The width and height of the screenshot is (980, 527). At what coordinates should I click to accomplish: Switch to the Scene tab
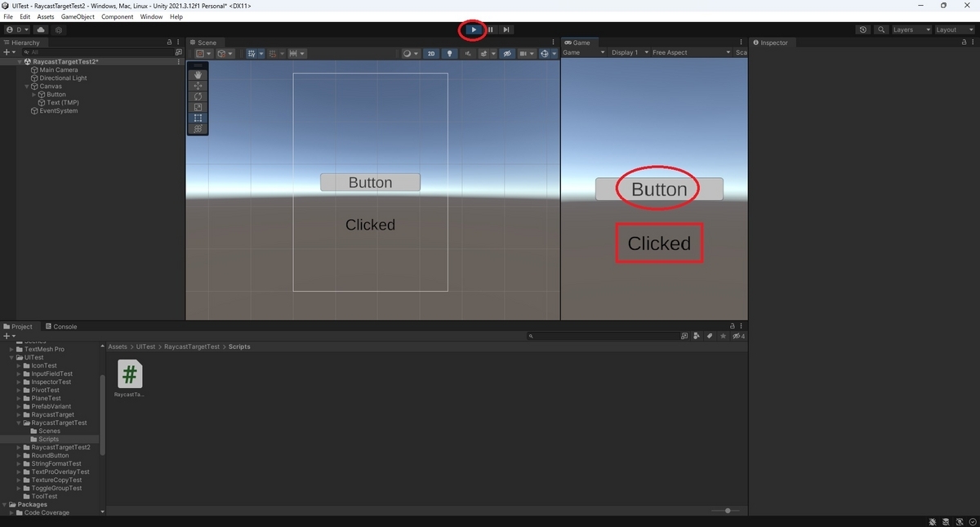point(203,42)
